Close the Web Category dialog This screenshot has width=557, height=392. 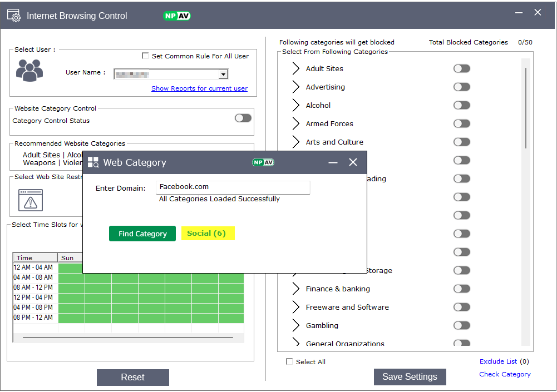(x=353, y=162)
